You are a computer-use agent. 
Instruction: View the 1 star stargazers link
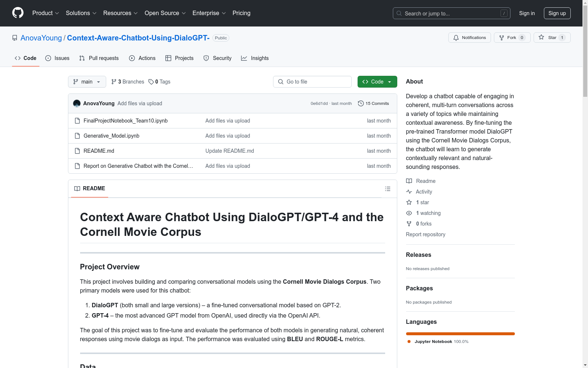coord(418,202)
